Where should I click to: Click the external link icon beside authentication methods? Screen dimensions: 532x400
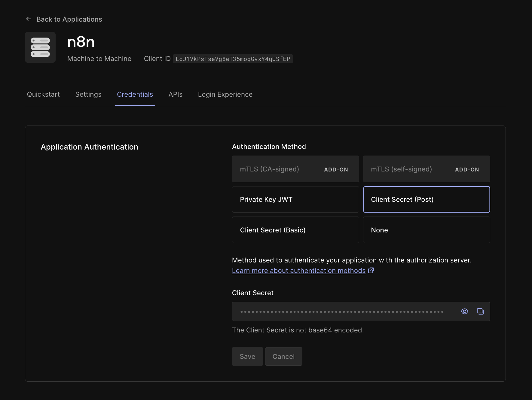(x=371, y=270)
